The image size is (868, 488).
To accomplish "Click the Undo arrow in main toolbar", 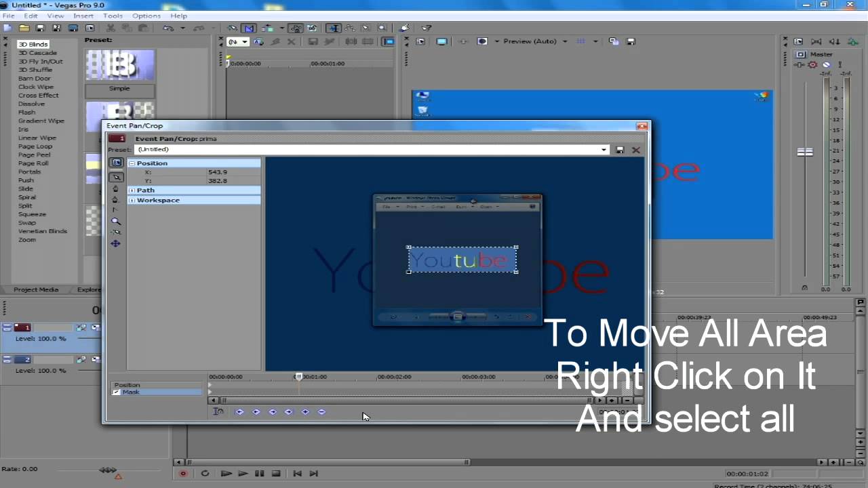I will pyautogui.click(x=167, y=28).
